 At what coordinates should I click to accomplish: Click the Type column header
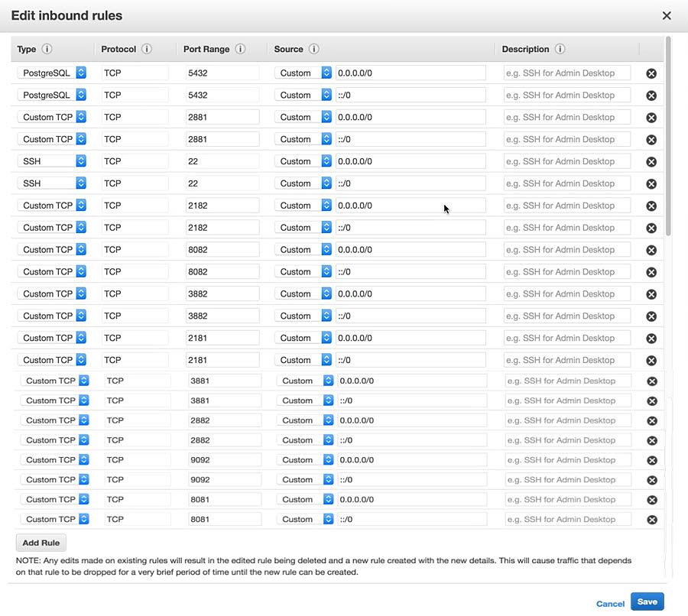click(x=26, y=49)
